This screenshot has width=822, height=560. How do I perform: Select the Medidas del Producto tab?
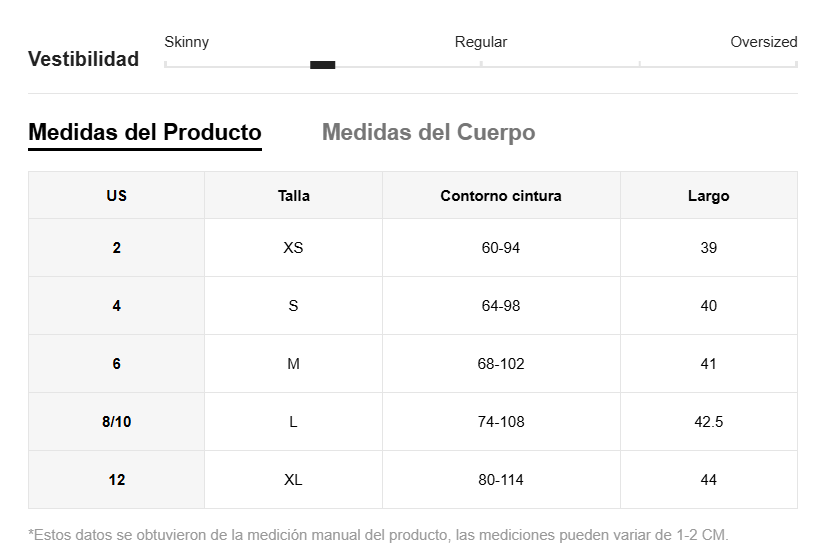point(145,133)
